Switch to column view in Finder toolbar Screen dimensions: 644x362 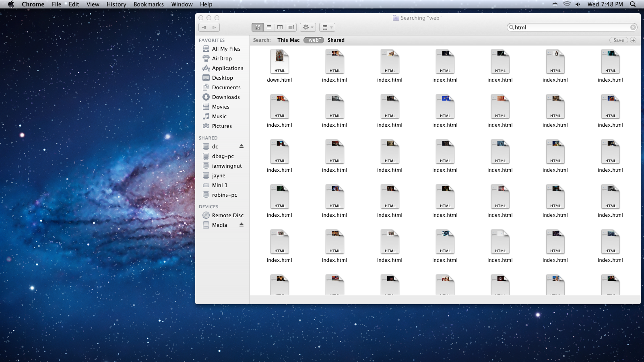[280, 27]
